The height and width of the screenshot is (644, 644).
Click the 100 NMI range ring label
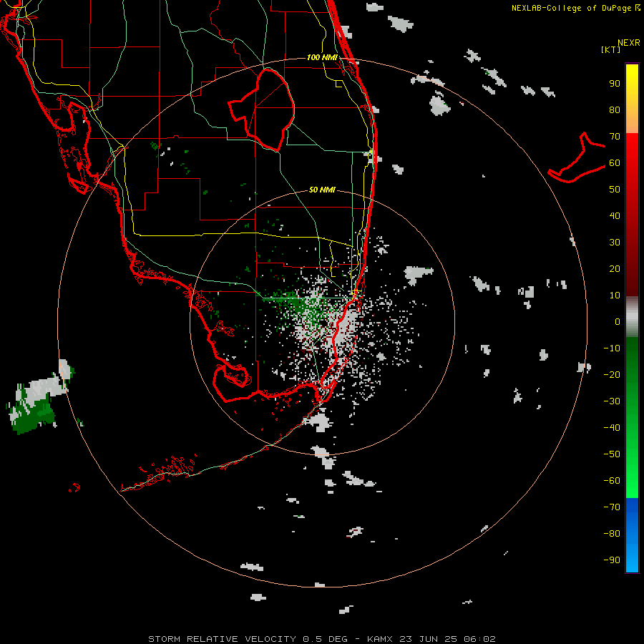click(322, 57)
